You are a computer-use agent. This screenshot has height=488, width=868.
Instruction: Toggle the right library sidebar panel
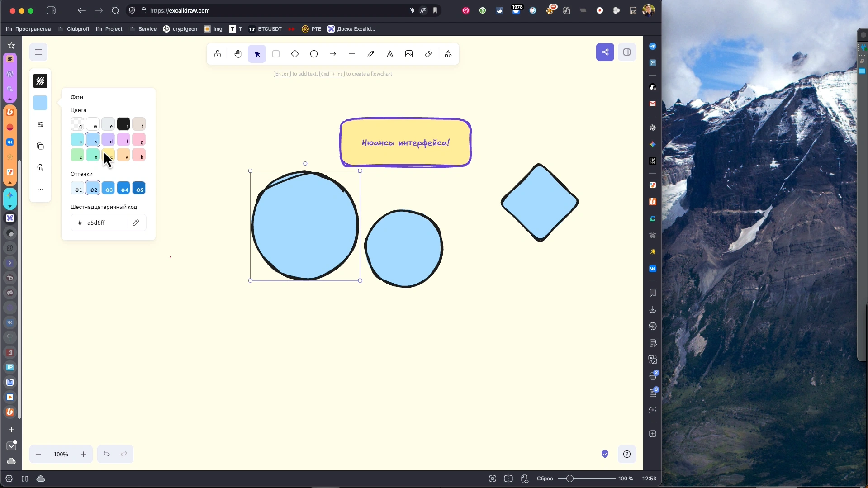(627, 52)
